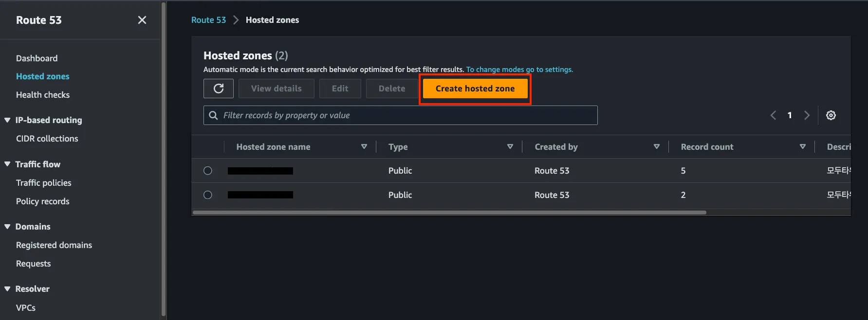Open Registered domains in sidebar

(54, 245)
